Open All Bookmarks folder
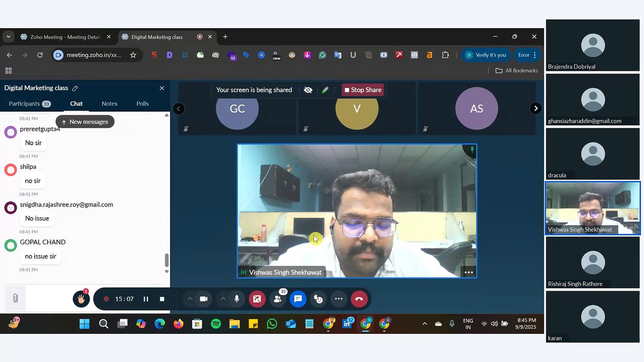This screenshot has height=362, width=644. pyautogui.click(x=517, y=70)
